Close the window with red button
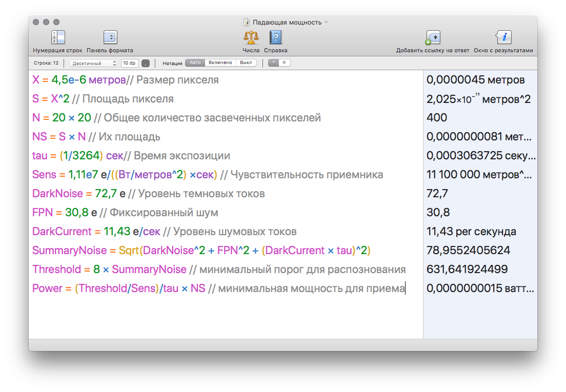 pyautogui.click(x=36, y=22)
